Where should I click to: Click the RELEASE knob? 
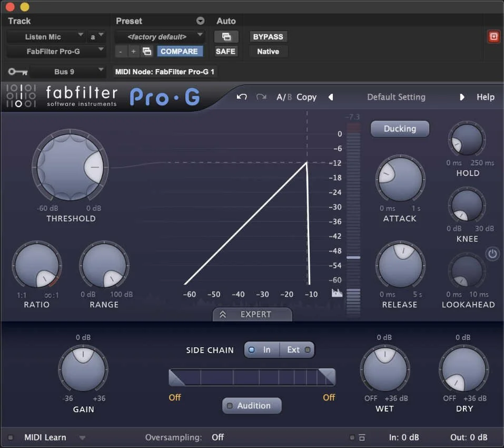coord(400,266)
